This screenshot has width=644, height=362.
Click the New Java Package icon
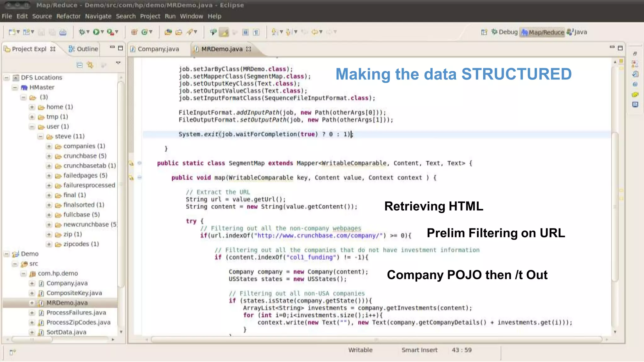tap(134, 32)
